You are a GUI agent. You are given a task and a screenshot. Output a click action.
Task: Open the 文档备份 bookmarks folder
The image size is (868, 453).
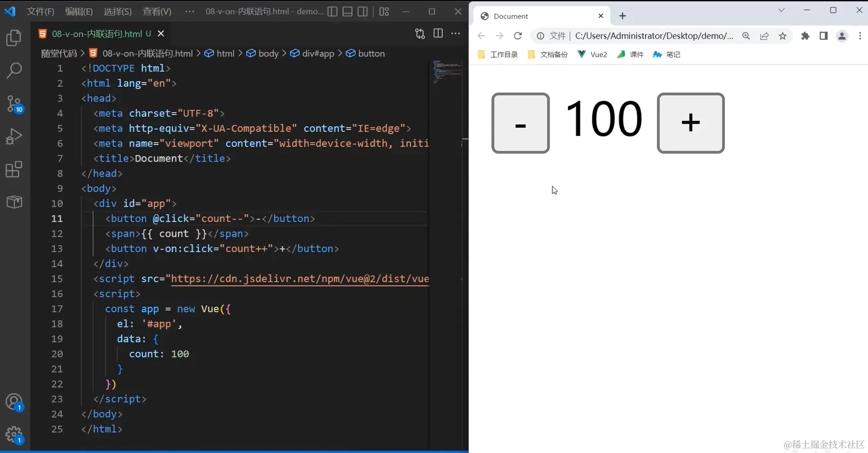point(548,54)
